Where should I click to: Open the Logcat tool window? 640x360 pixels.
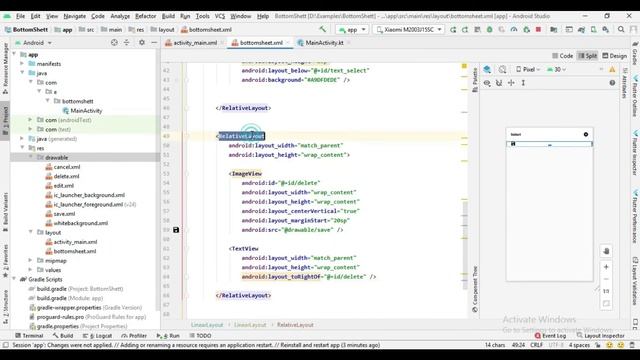(97, 336)
